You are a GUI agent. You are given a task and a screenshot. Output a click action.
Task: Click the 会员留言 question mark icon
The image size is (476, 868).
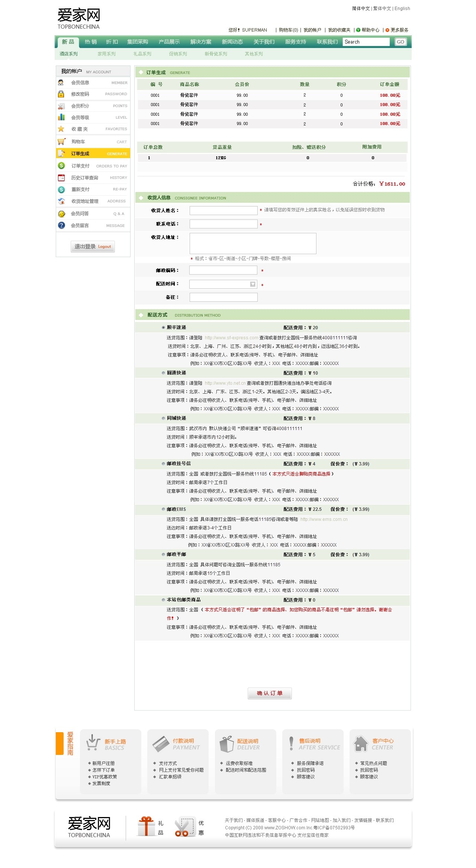click(61, 225)
